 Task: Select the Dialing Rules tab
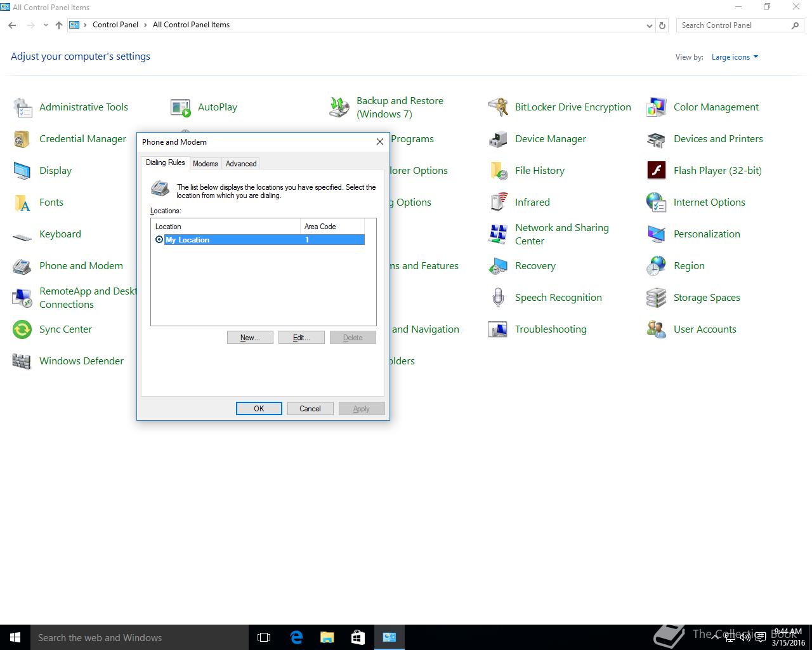(165, 162)
